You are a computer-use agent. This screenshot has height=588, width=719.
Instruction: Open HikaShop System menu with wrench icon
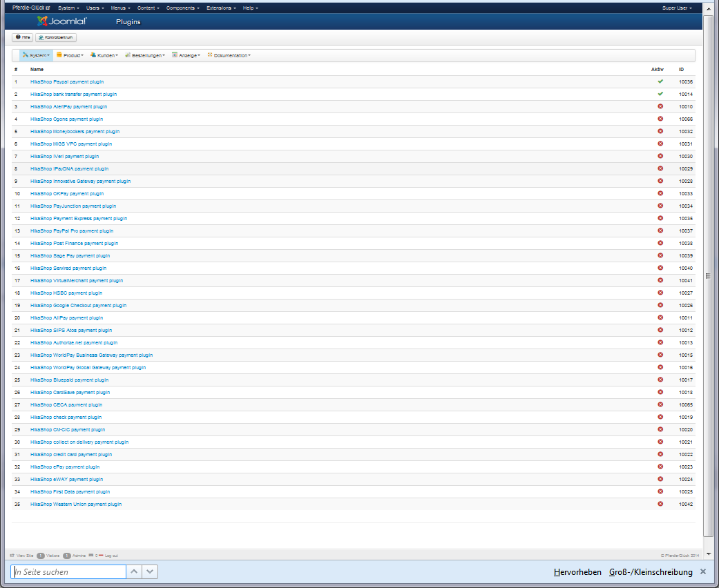(36, 55)
